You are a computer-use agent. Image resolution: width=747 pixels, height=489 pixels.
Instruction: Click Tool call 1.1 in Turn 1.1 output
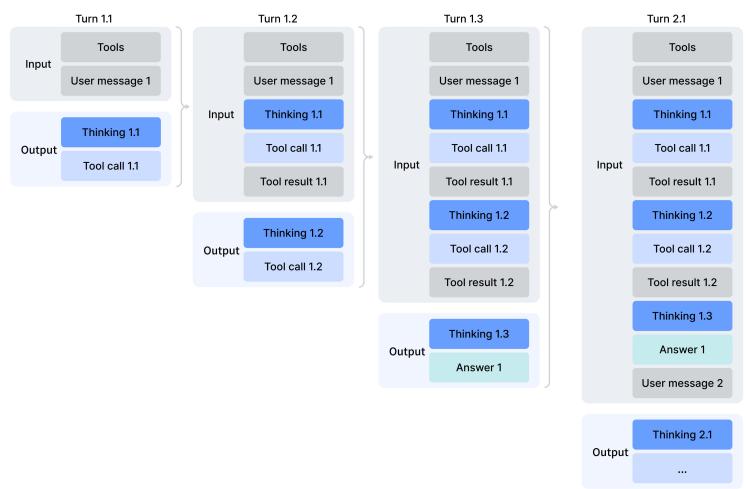110,166
